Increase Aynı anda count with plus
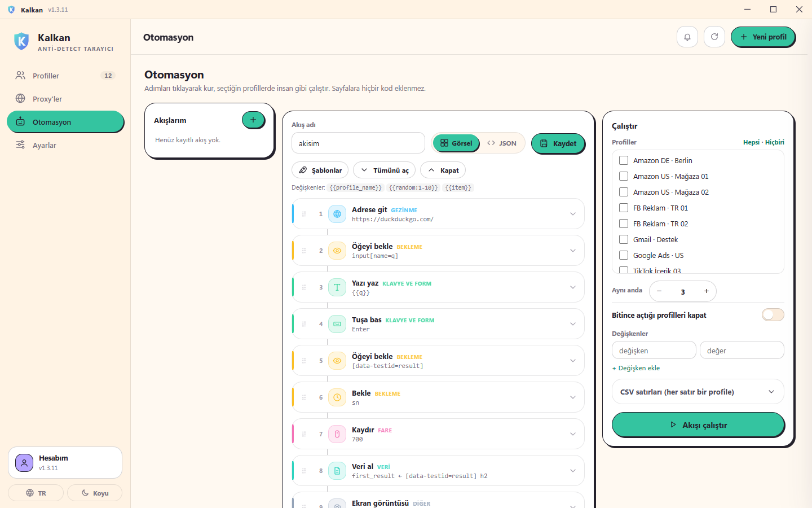The width and height of the screenshot is (812, 508). pyautogui.click(x=707, y=291)
